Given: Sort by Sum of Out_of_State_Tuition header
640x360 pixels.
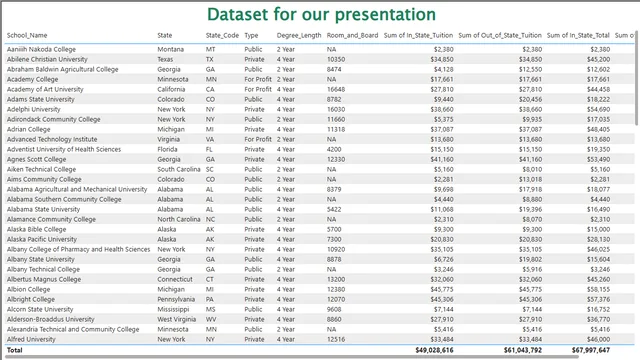Looking at the screenshot, I should click(x=500, y=36).
